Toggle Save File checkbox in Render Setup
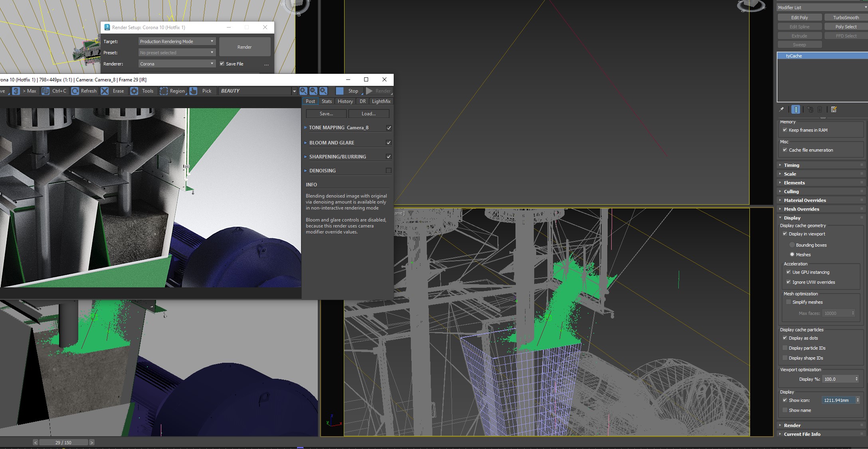868x449 pixels. (222, 63)
